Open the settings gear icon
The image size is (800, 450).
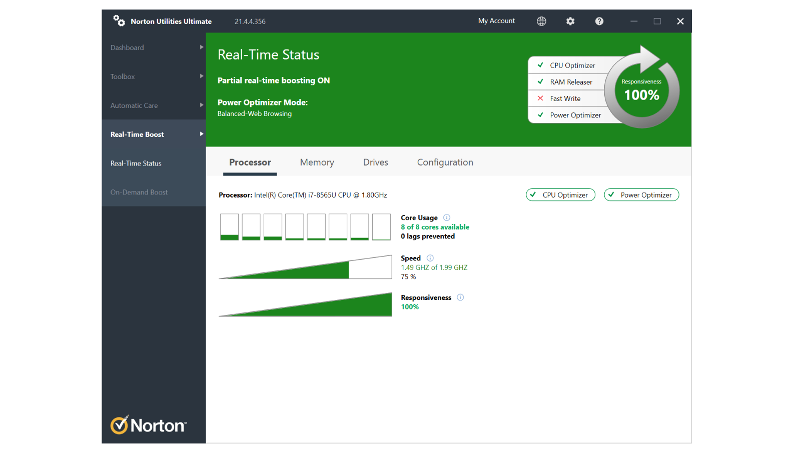570,21
